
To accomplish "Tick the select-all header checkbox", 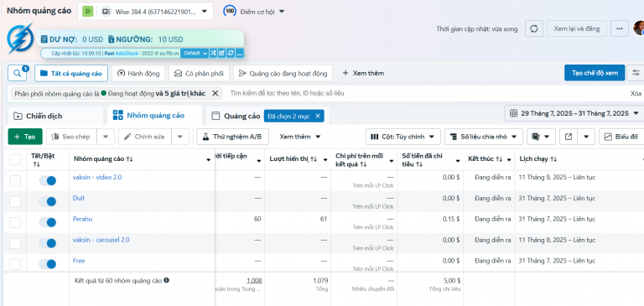I will [x=15, y=159].
